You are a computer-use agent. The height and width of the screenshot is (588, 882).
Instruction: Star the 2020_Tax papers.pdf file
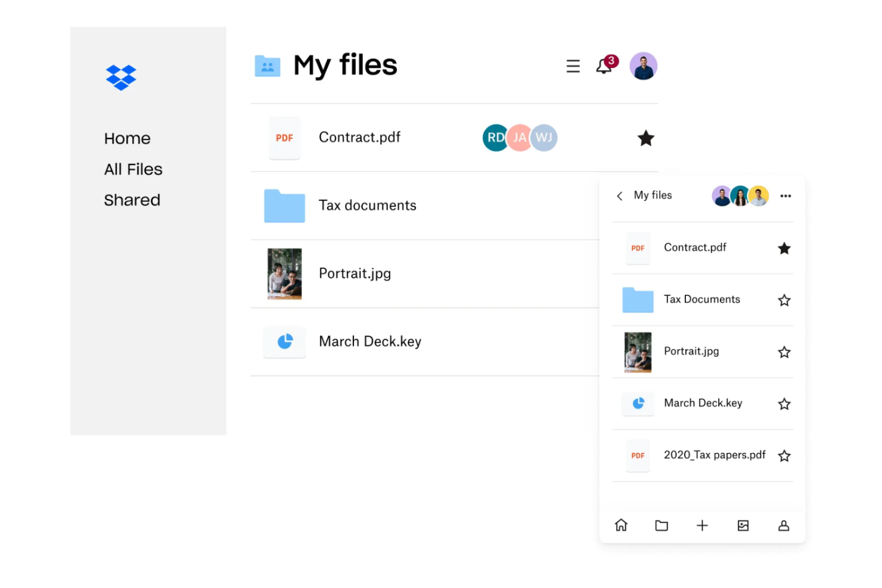click(784, 455)
